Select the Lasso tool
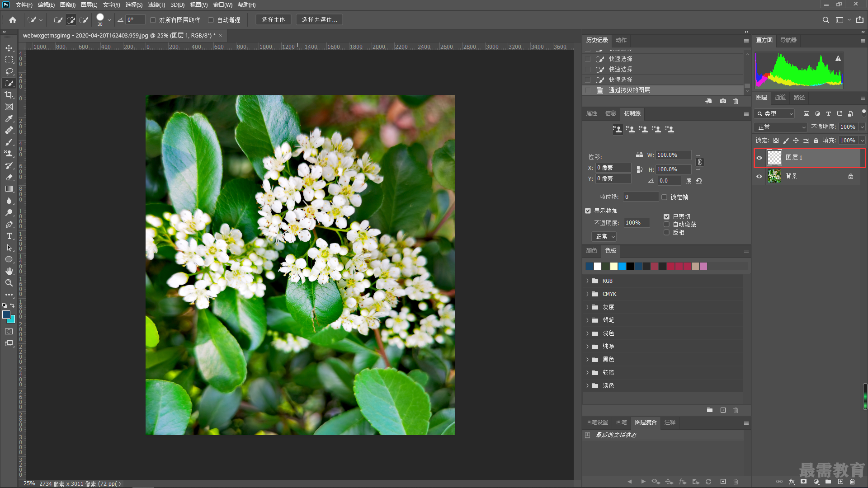This screenshot has width=868, height=488. [x=9, y=71]
